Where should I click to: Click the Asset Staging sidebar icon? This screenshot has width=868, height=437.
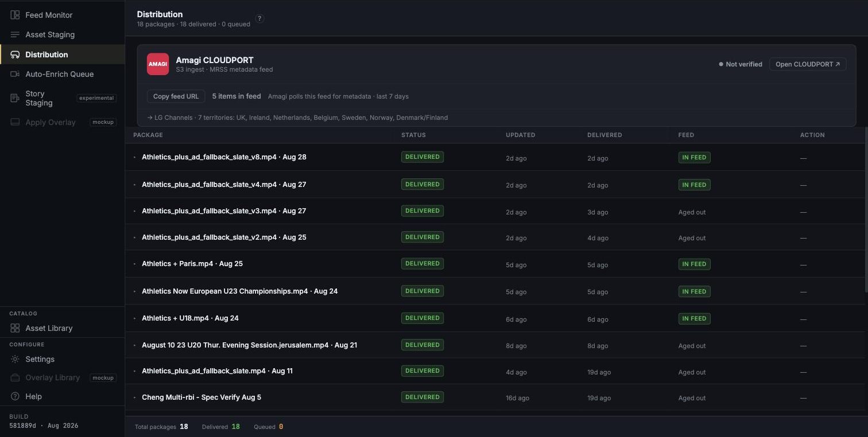click(15, 34)
